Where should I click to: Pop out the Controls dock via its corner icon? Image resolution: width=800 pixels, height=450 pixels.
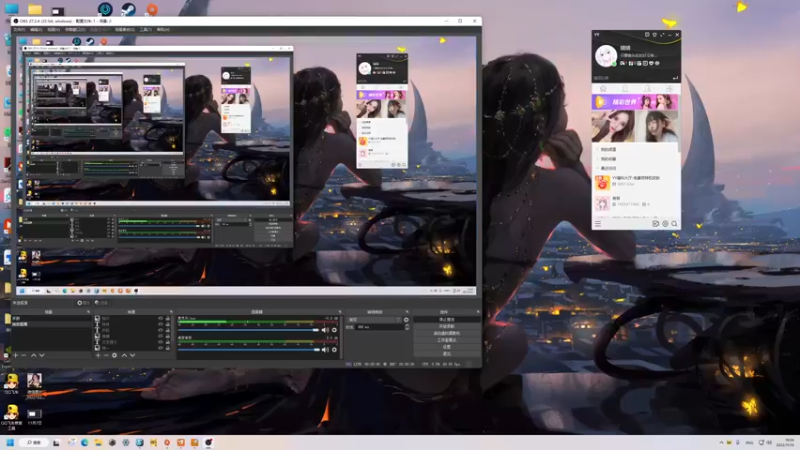click(x=478, y=312)
